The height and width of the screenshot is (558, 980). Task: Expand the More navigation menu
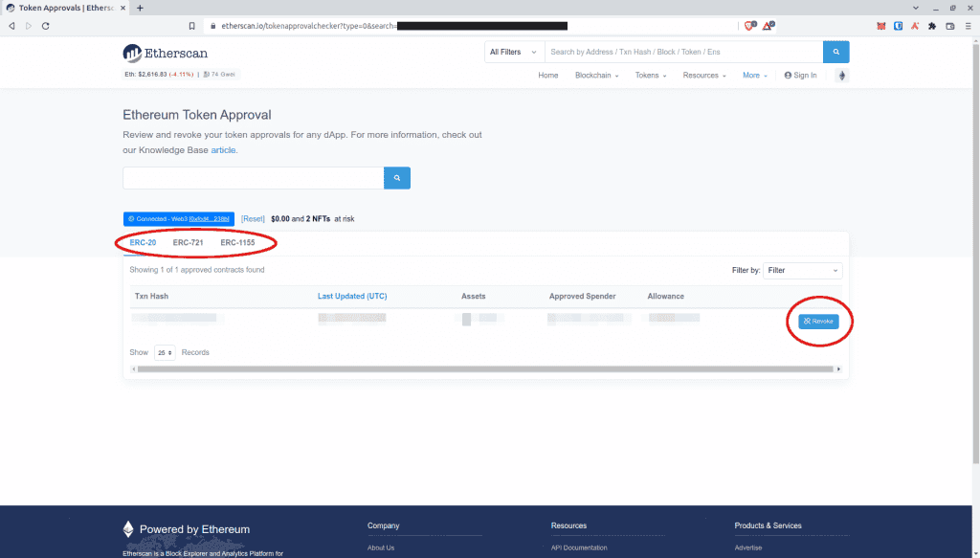click(754, 75)
